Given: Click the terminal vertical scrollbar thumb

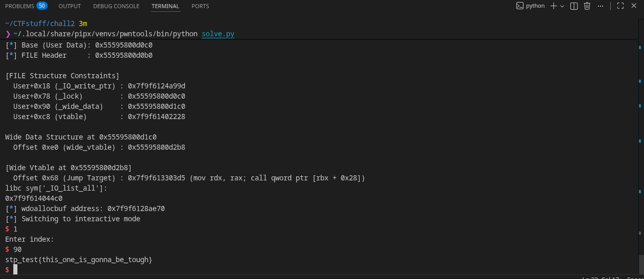Looking at the screenshot, I should point(641,264).
